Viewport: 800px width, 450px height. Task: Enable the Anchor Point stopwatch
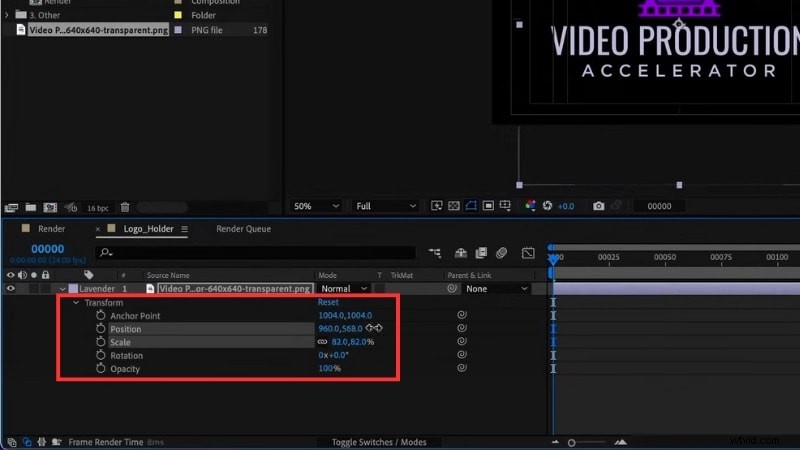coord(101,315)
